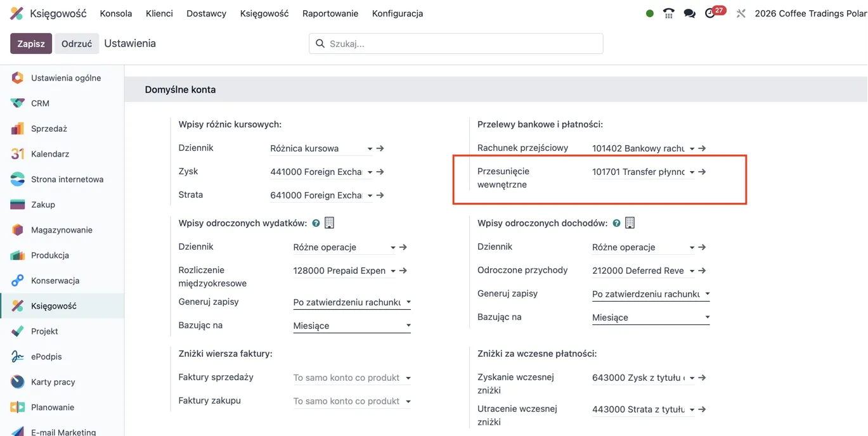
Task: Expand the Faktury sprzedaży account dropdown
Action: point(408,378)
